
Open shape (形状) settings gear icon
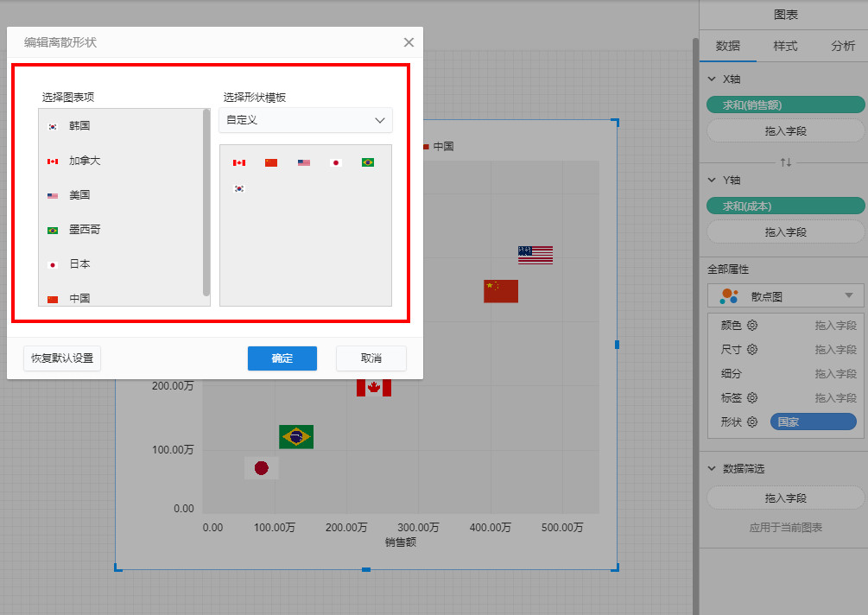(x=751, y=422)
